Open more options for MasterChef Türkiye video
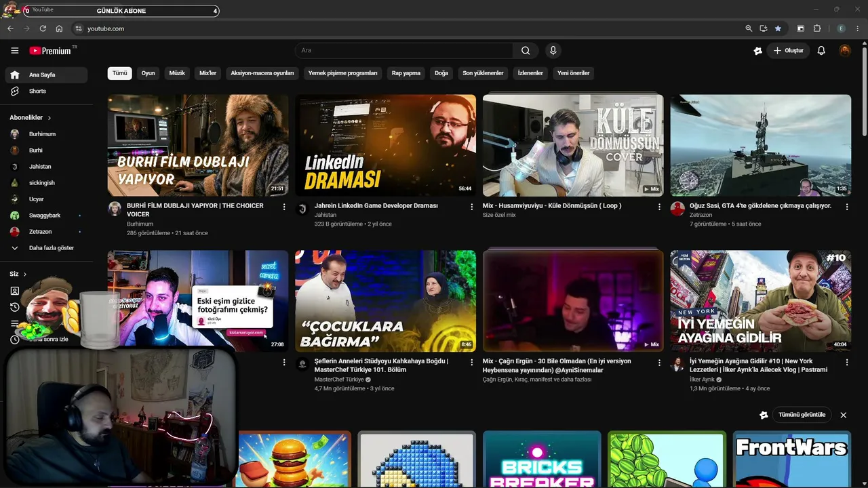The image size is (868, 488). pyautogui.click(x=472, y=363)
